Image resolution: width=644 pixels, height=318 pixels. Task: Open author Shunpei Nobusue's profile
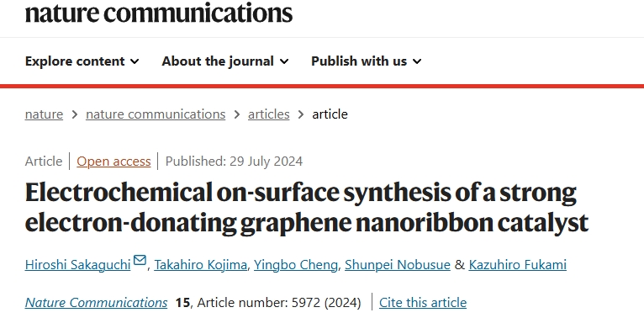tap(397, 265)
